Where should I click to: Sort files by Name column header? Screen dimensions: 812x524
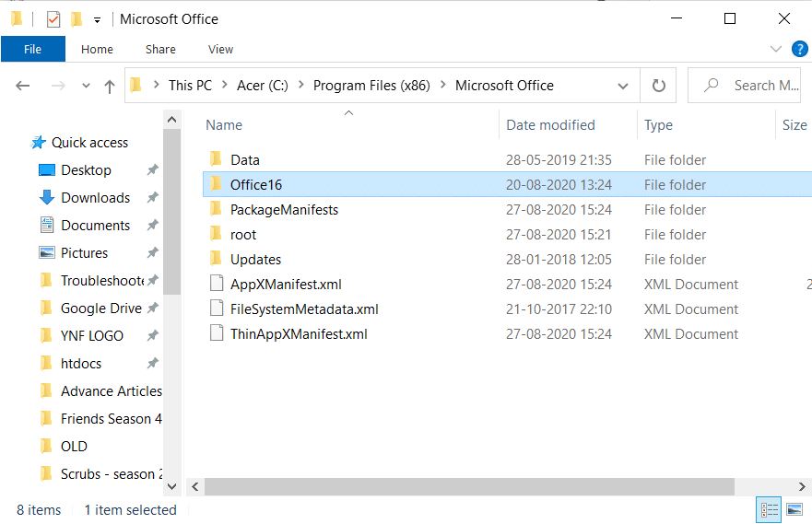pos(224,125)
